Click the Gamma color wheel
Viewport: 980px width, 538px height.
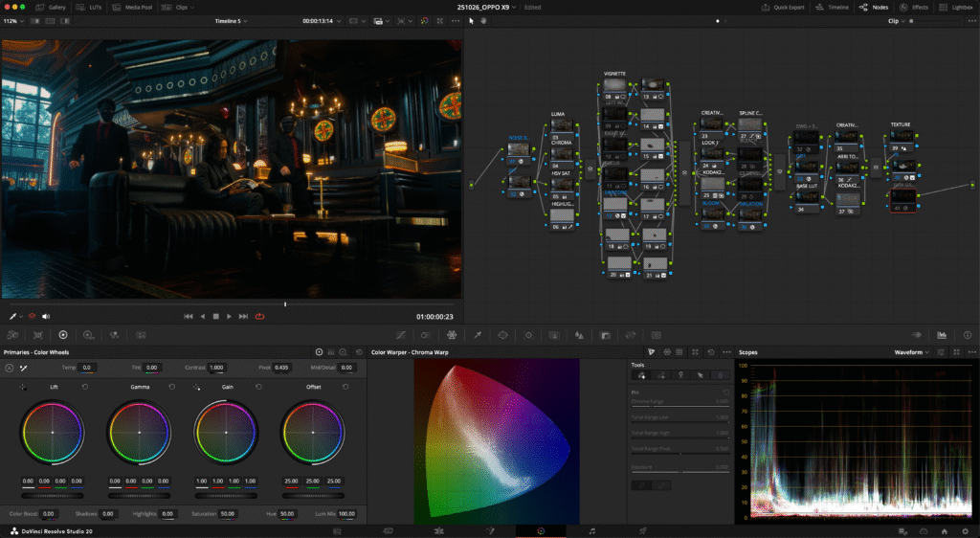click(140, 432)
